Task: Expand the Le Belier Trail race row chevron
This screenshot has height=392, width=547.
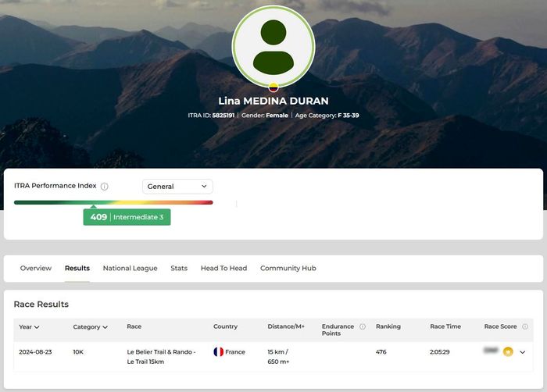Action: point(523,352)
